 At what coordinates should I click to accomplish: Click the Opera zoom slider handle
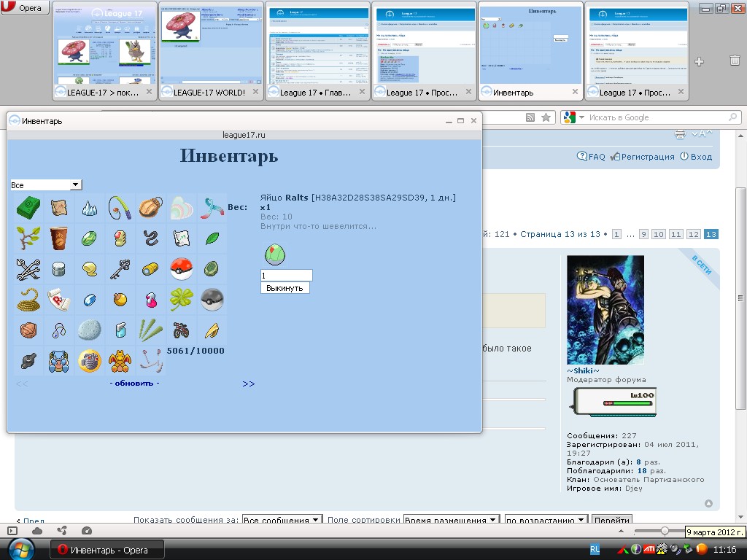pyautogui.click(x=665, y=531)
